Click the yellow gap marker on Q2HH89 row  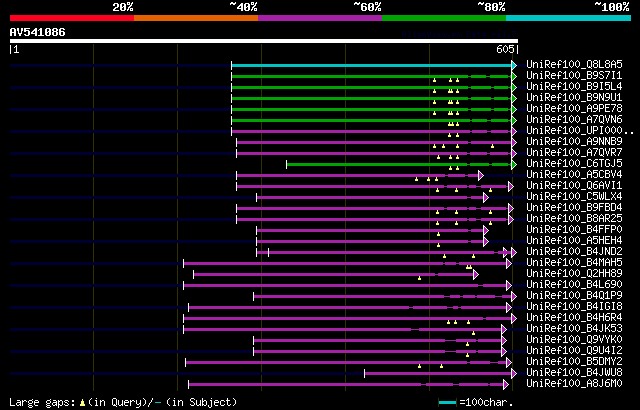point(419,278)
